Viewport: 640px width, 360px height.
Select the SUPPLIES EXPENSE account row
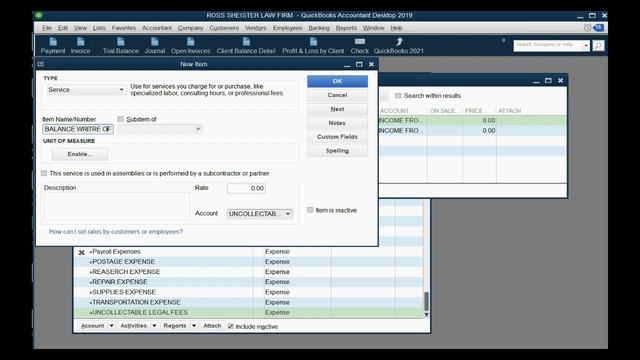point(249,292)
